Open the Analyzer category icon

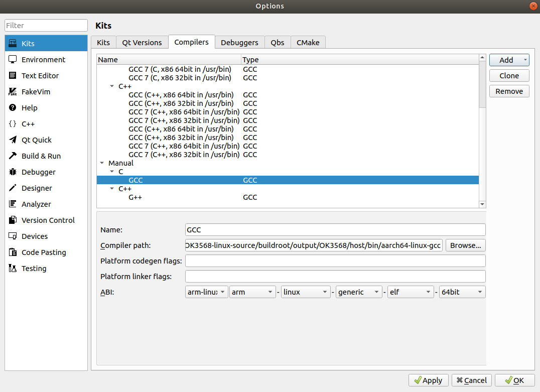tap(13, 204)
